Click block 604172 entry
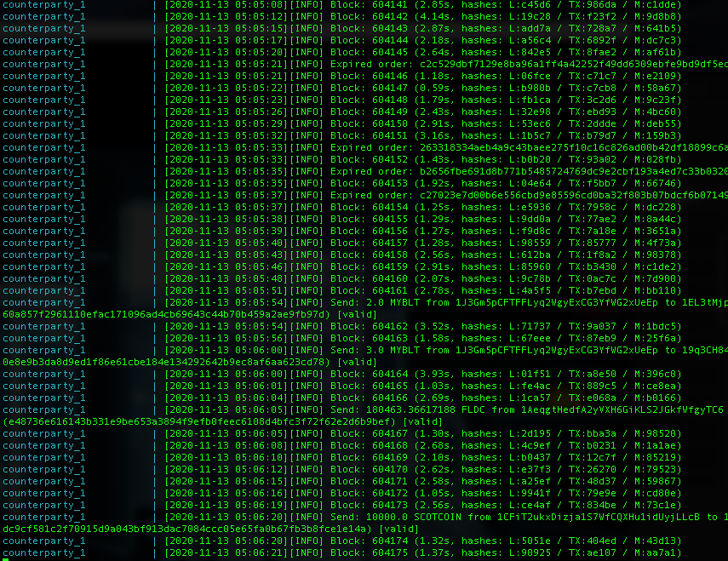The image size is (728, 561). click(x=342, y=493)
